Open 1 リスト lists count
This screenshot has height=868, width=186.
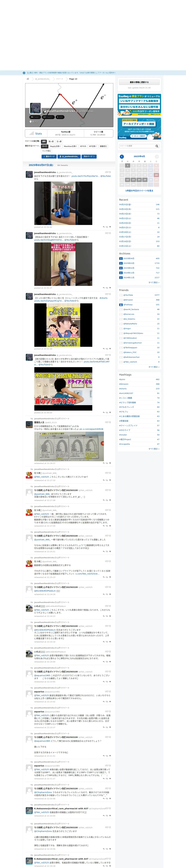[60, 117]
